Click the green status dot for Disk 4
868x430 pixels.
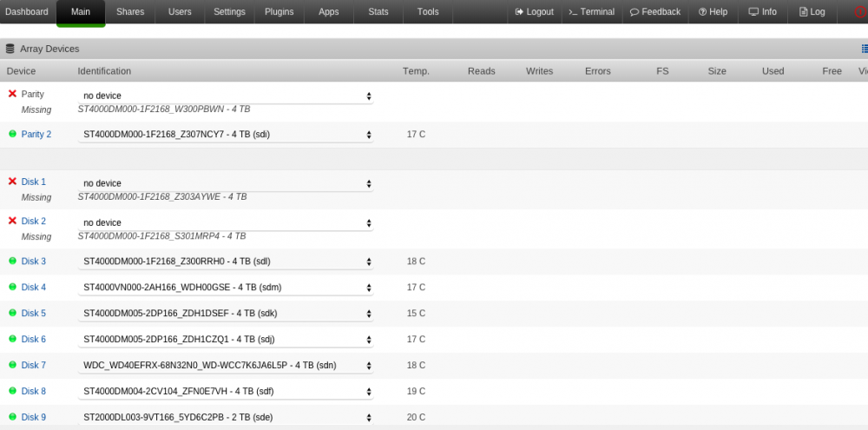coord(13,287)
